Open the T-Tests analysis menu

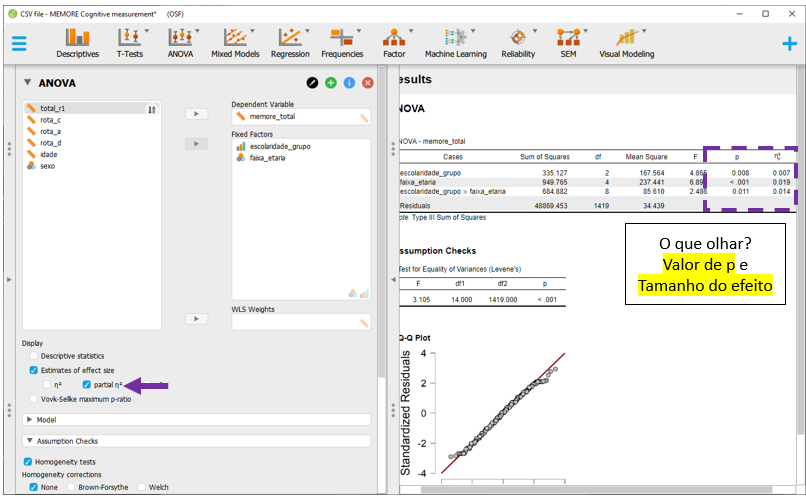[x=129, y=42]
